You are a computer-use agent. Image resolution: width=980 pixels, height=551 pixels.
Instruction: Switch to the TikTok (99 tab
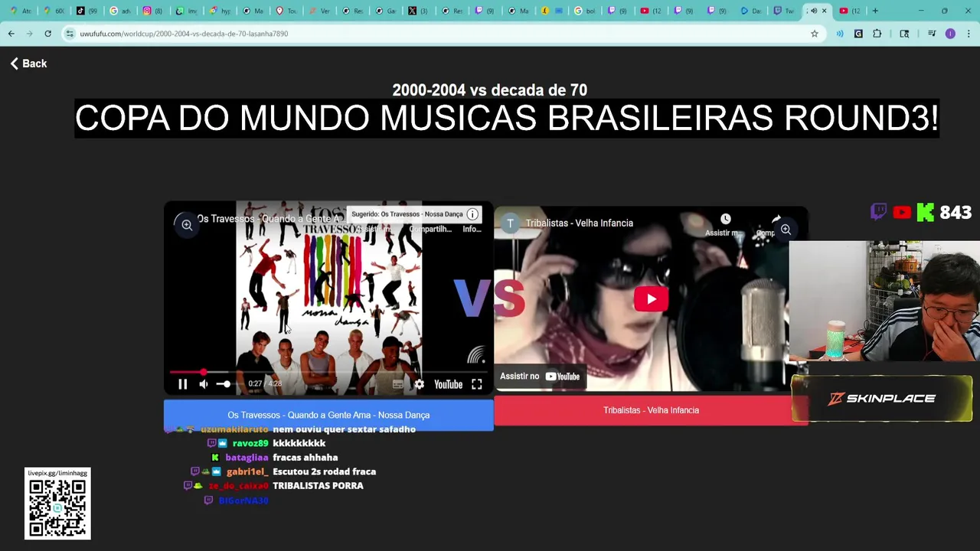pyautogui.click(x=87, y=11)
